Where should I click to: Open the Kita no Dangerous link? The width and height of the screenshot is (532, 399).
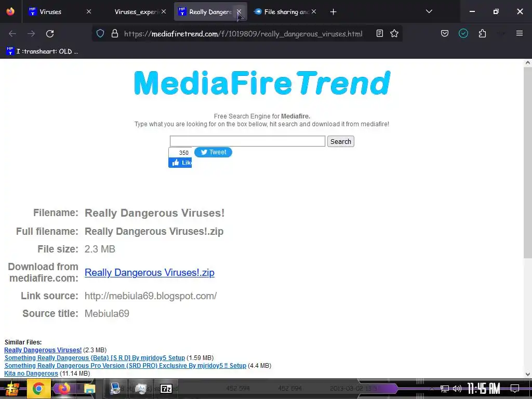click(31, 373)
